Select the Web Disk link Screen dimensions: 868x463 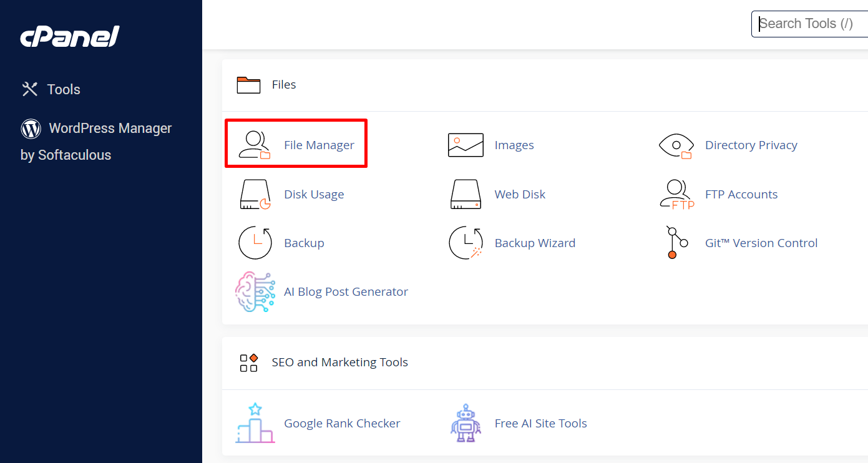tap(520, 194)
